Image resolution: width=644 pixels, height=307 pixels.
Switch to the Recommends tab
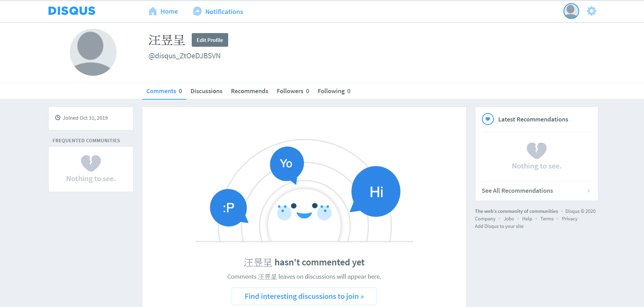point(250,91)
